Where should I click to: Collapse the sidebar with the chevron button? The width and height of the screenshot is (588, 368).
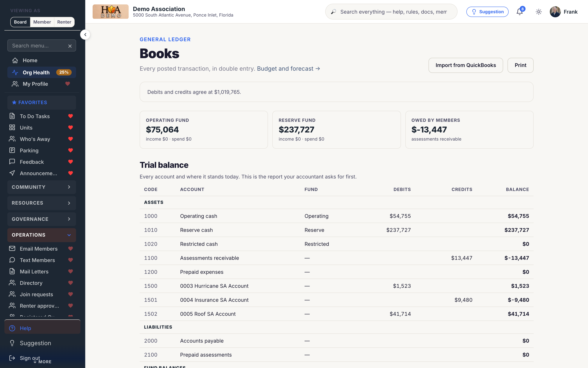pos(85,35)
